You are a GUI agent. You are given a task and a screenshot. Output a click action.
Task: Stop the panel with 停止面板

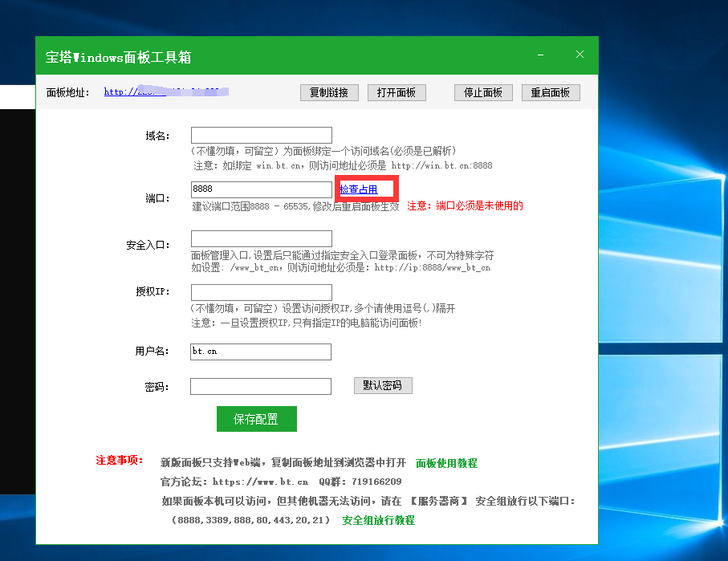click(x=483, y=93)
